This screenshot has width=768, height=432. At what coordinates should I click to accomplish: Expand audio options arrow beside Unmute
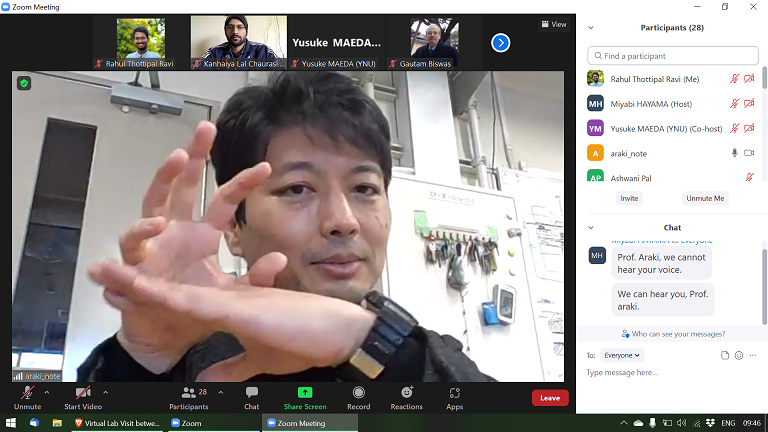[x=47, y=392]
